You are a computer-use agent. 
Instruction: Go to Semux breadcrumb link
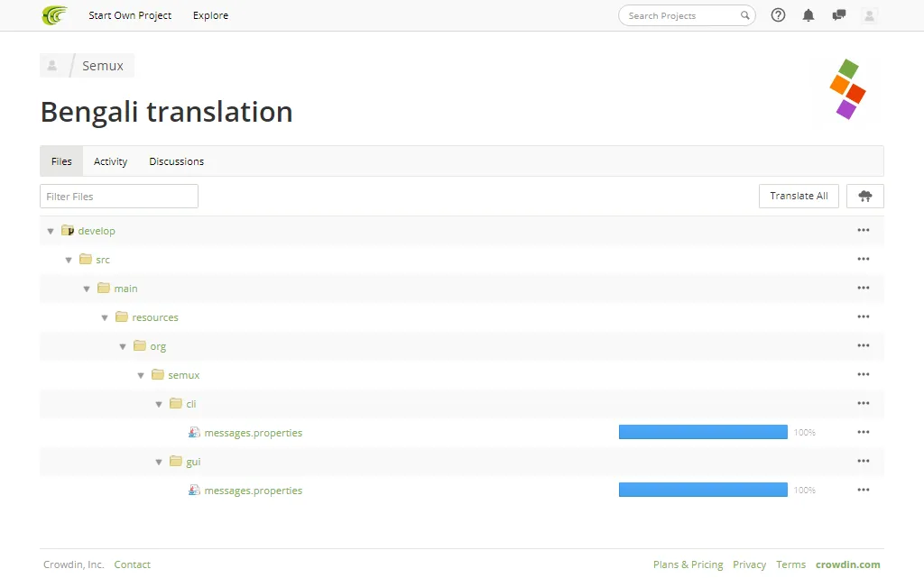103,65
